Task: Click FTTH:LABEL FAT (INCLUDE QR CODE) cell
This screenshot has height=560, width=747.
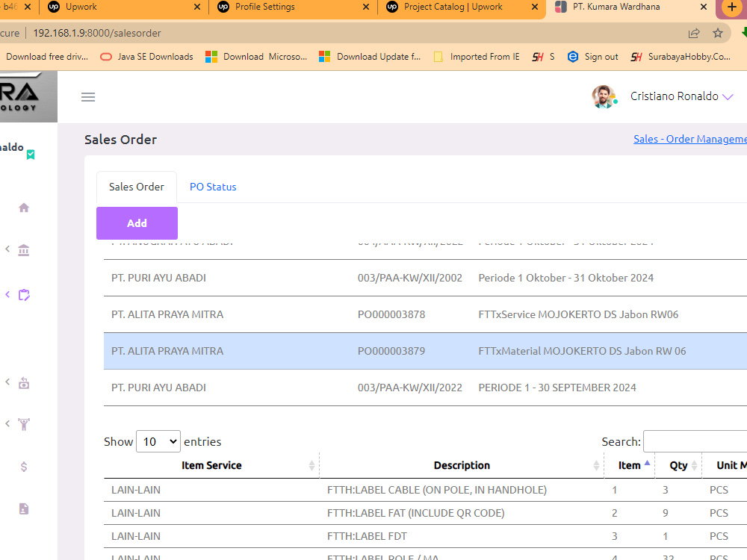Action: (415, 513)
